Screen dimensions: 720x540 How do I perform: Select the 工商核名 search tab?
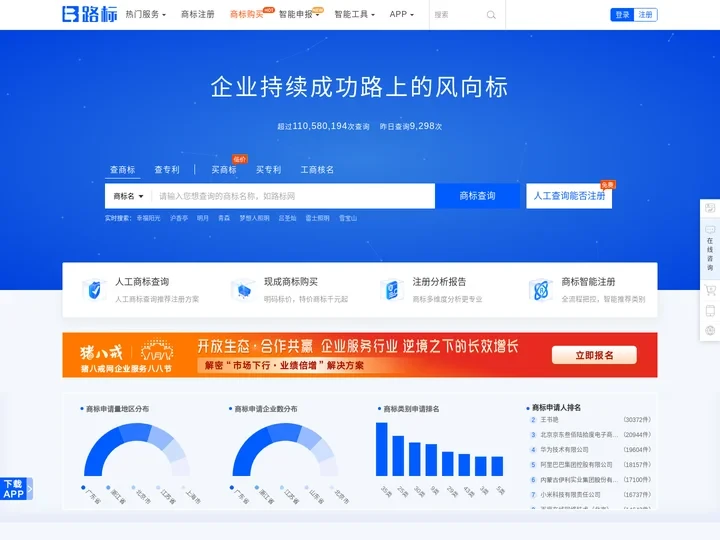click(317, 169)
